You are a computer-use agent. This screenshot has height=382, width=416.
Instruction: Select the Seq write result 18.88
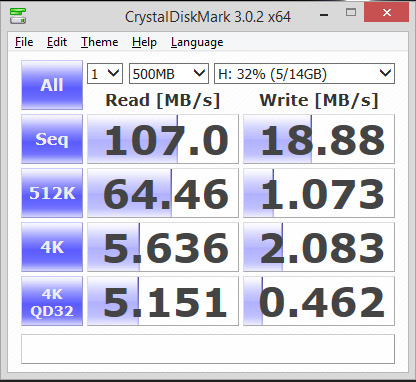(x=319, y=139)
